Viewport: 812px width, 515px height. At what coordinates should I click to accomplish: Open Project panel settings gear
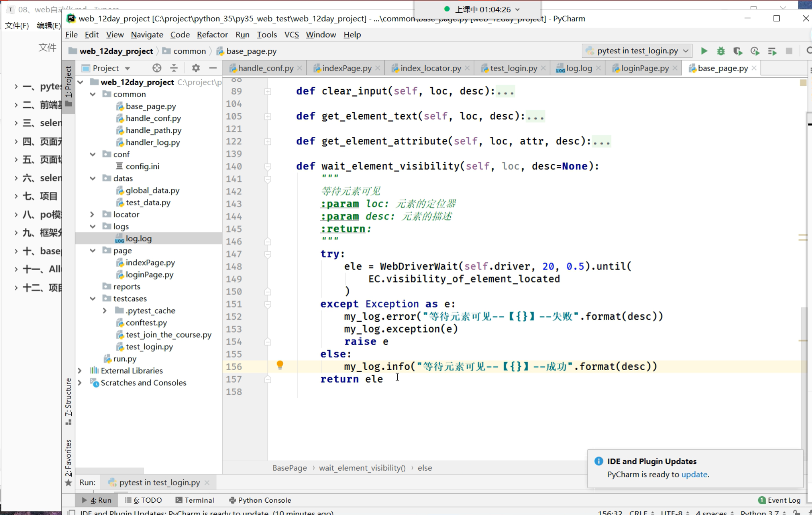(x=195, y=68)
